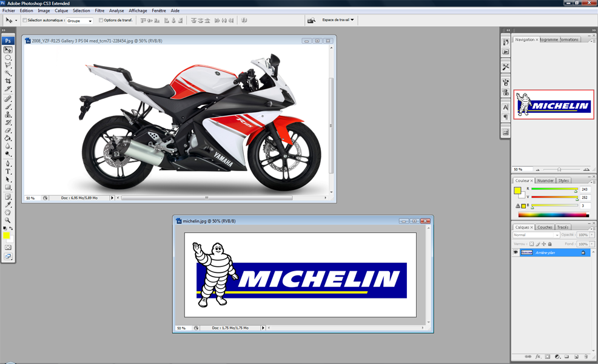The image size is (598, 364).
Task: Open the Affichage menu
Action: click(138, 11)
